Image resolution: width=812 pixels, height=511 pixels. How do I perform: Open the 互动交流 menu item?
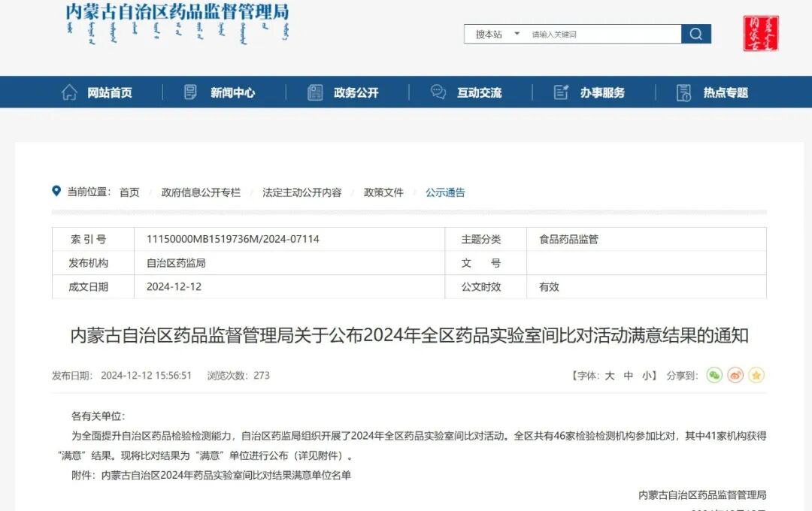coord(479,92)
